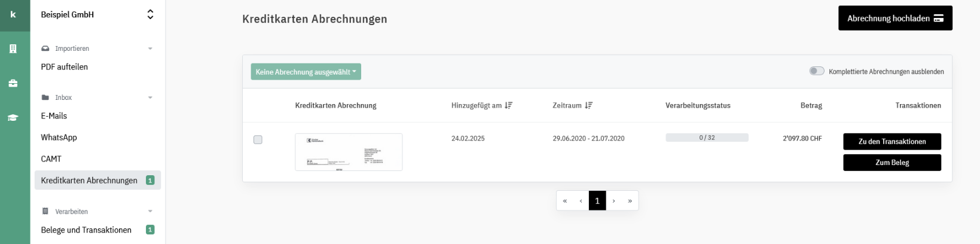Select page 1 in pagination
The image size is (980, 244).
[597, 201]
